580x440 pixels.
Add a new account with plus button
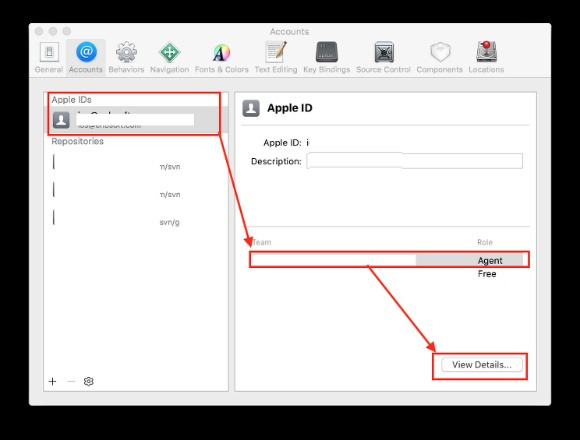click(x=53, y=381)
